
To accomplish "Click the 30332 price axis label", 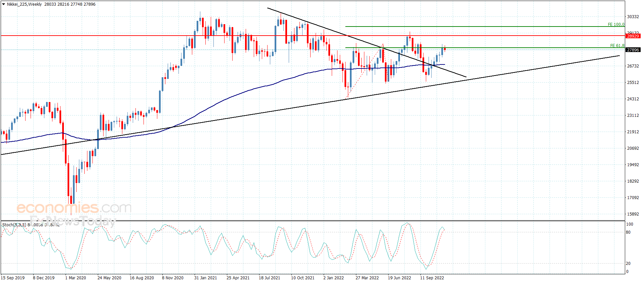I will click(633, 17).
